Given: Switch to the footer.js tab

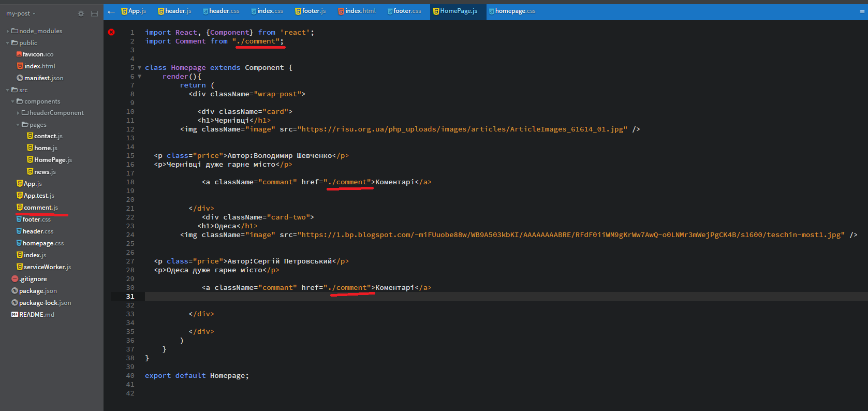Looking at the screenshot, I should pos(311,11).
